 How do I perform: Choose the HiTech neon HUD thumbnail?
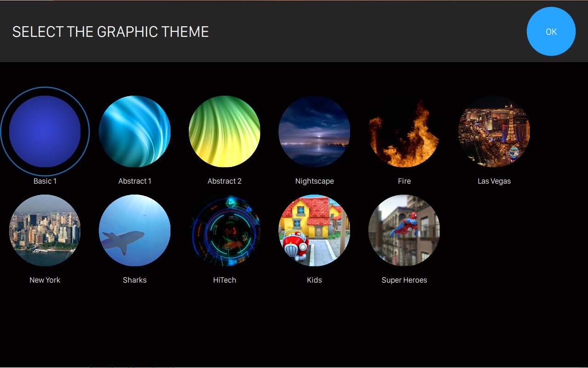[x=225, y=230]
